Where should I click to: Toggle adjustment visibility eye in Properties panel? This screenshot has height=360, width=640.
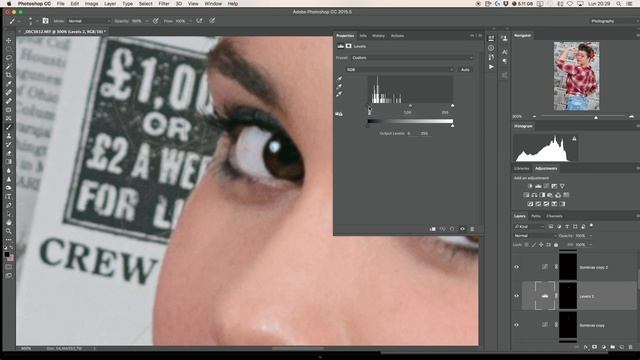tap(462, 229)
